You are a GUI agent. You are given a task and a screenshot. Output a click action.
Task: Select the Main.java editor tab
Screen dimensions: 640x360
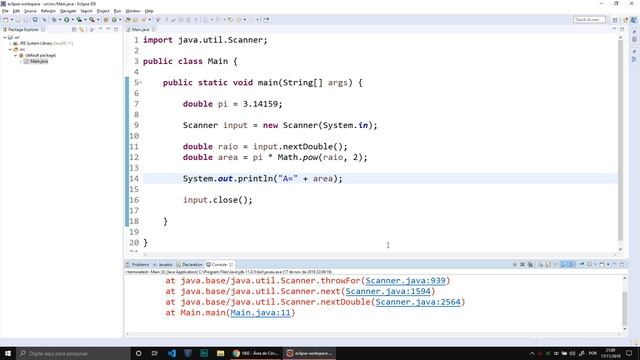coord(140,29)
